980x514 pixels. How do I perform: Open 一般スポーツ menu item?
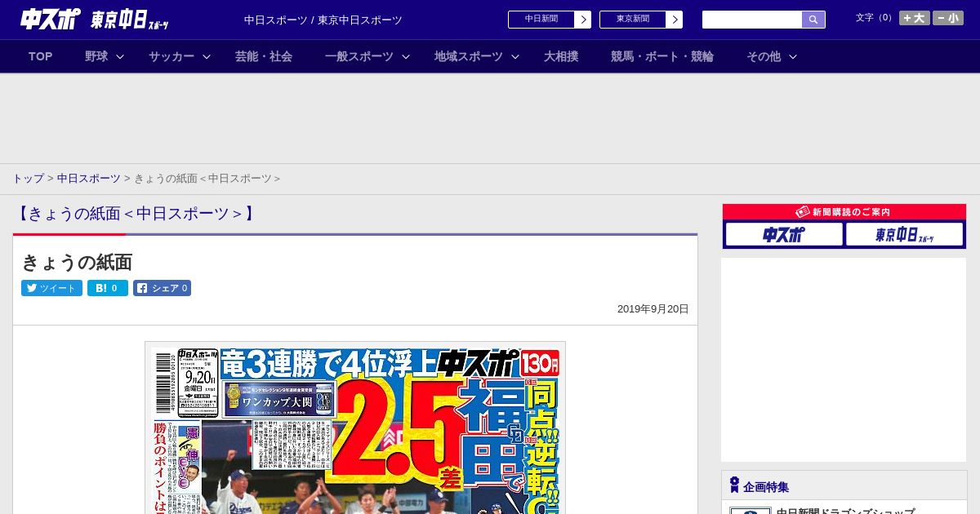[x=359, y=56]
